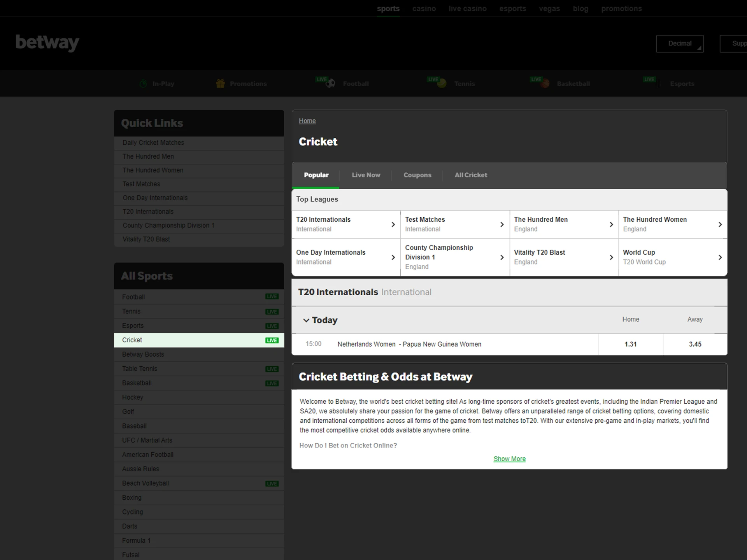
Task: Select the Popular tab in Cricket
Action: pyautogui.click(x=315, y=175)
